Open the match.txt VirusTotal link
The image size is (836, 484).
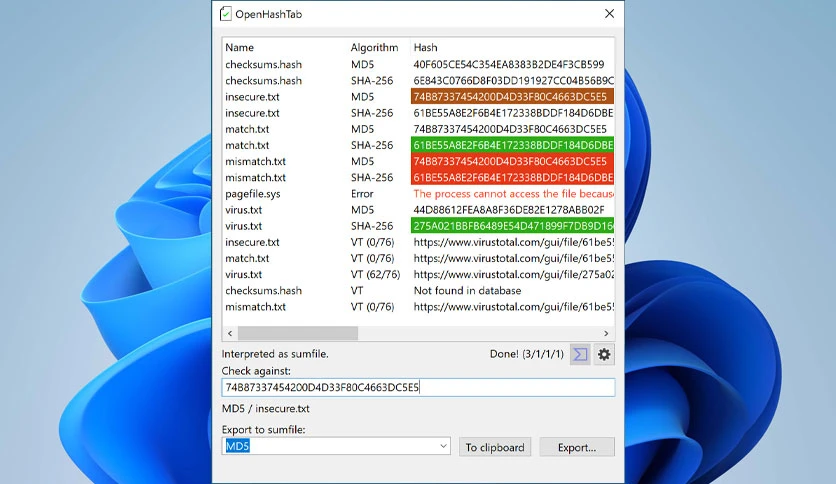(x=513, y=258)
